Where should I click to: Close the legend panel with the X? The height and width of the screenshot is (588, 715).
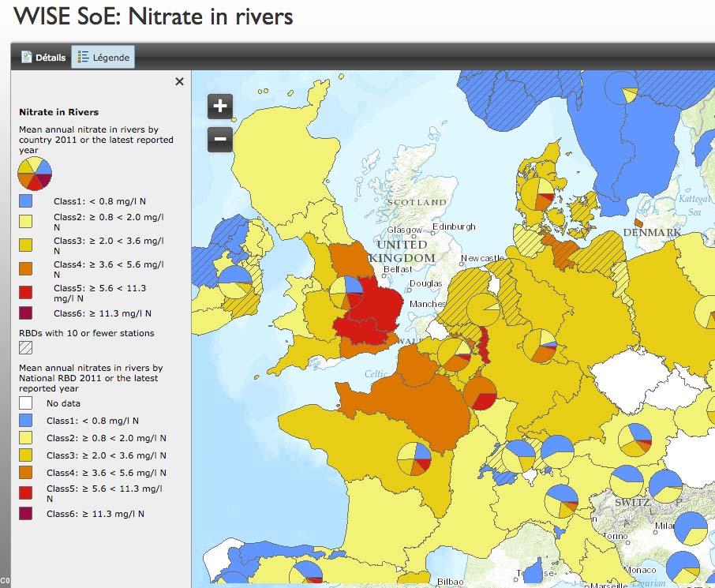click(179, 81)
